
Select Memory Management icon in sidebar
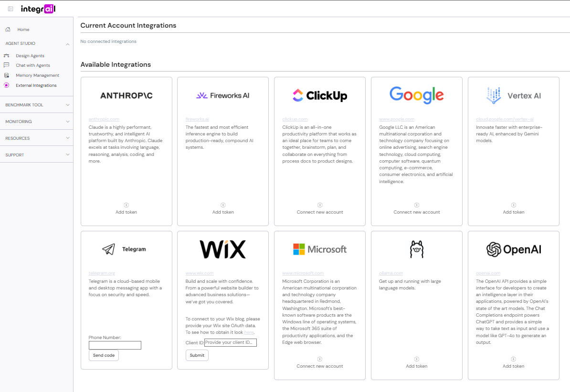coord(7,75)
